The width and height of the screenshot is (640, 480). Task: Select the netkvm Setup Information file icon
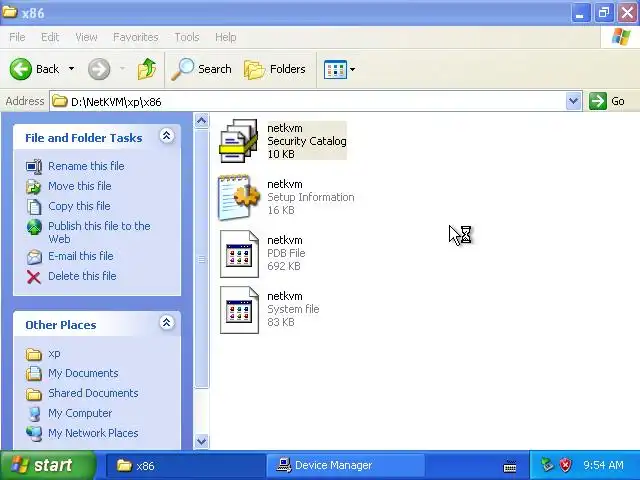(x=239, y=197)
